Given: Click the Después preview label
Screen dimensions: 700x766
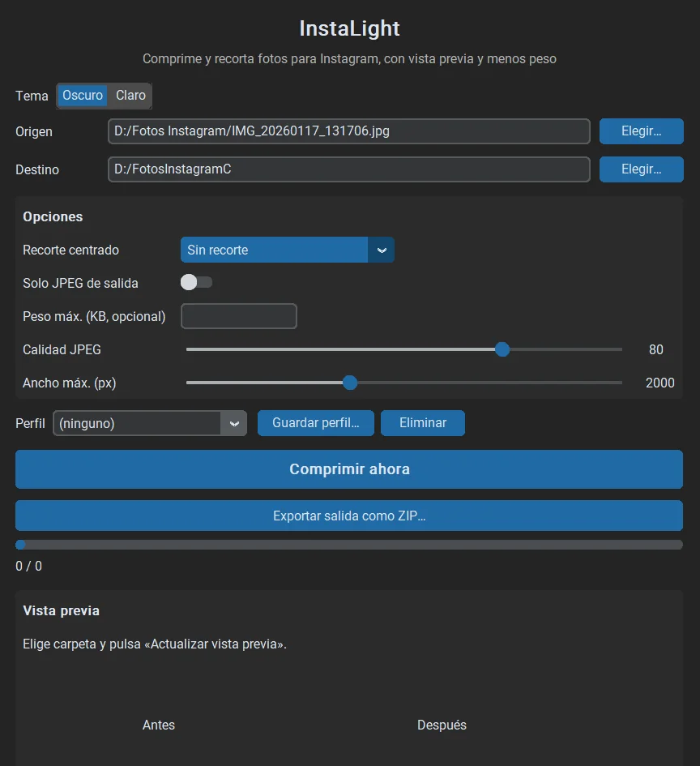Looking at the screenshot, I should [442, 725].
